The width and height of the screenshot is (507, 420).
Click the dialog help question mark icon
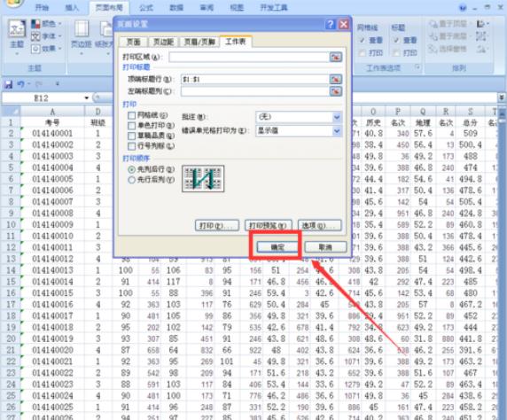pos(330,24)
